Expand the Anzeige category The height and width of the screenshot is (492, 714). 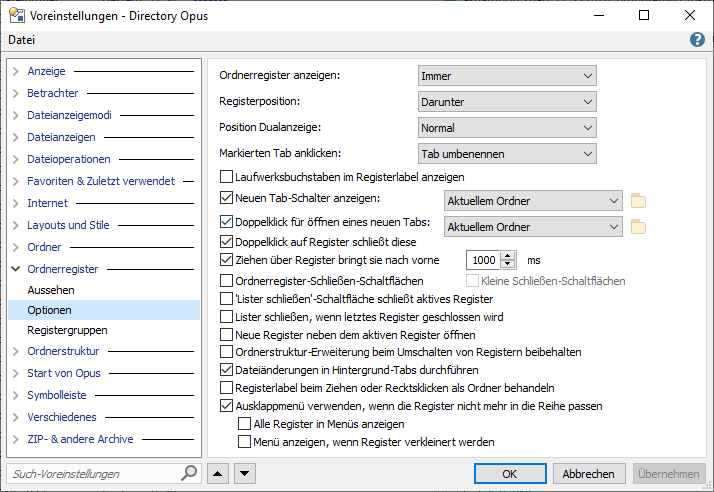coord(16,71)
